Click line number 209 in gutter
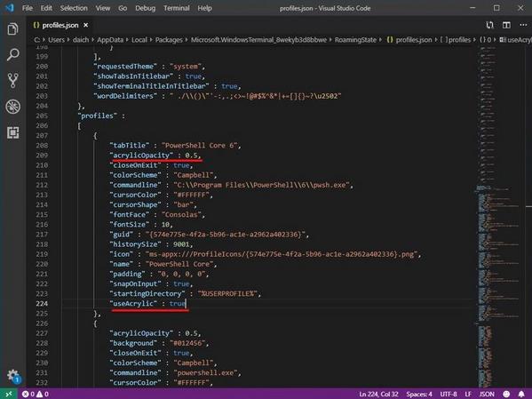The height and width of the screenshot is (399, 532). pos(42,156)
